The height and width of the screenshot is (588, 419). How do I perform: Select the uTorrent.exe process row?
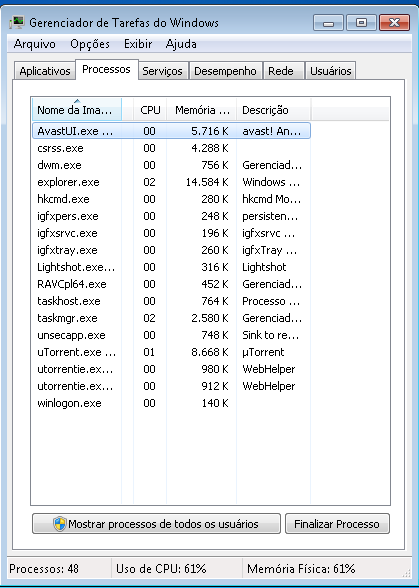[171, 352]
